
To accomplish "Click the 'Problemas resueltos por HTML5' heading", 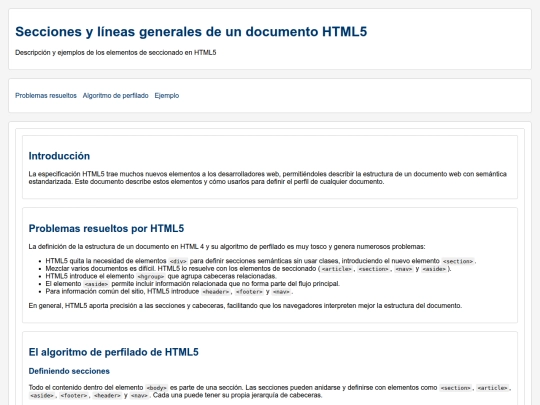I will coord(106,228).
